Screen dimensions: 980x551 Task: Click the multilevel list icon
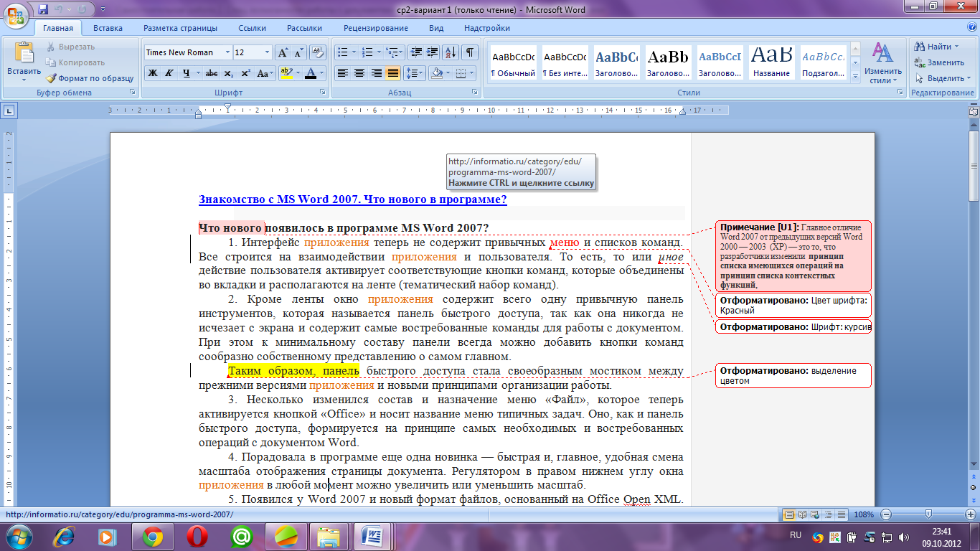point(392,52)
